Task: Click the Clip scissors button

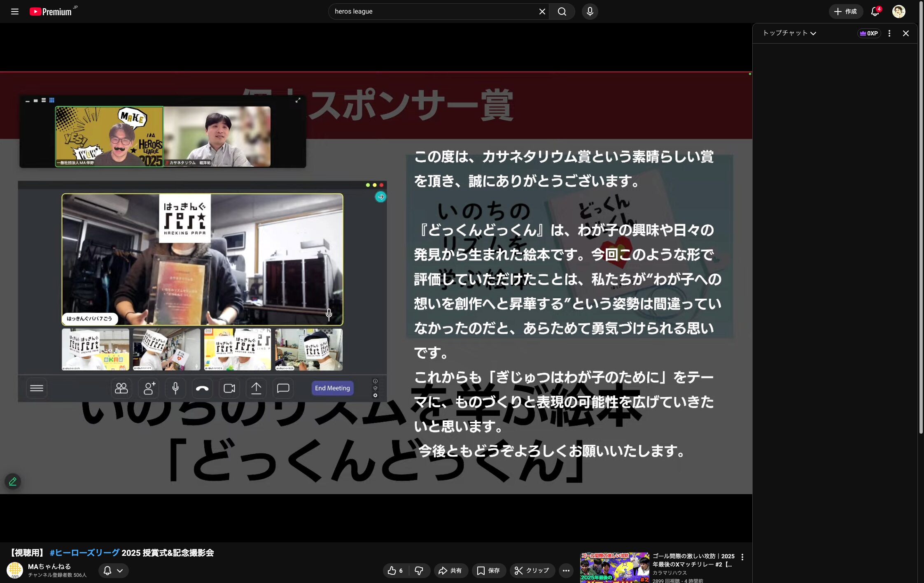Action: 532,570
